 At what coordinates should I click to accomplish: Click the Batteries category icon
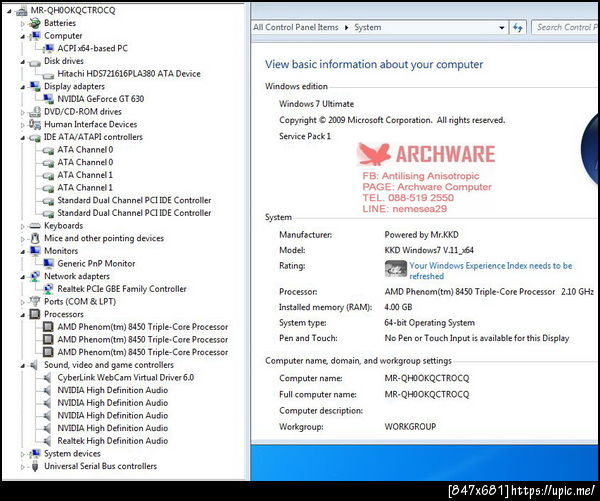coord(35,23)
